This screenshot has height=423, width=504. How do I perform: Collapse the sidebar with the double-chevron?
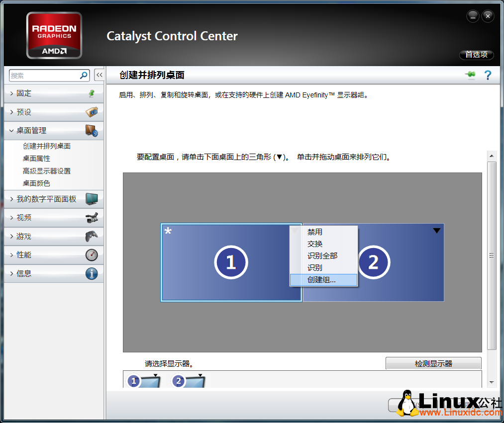pos(99,75)
